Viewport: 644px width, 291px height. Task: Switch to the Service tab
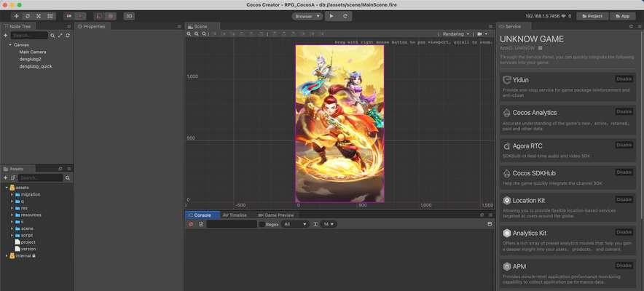click(x=513, y=26)
